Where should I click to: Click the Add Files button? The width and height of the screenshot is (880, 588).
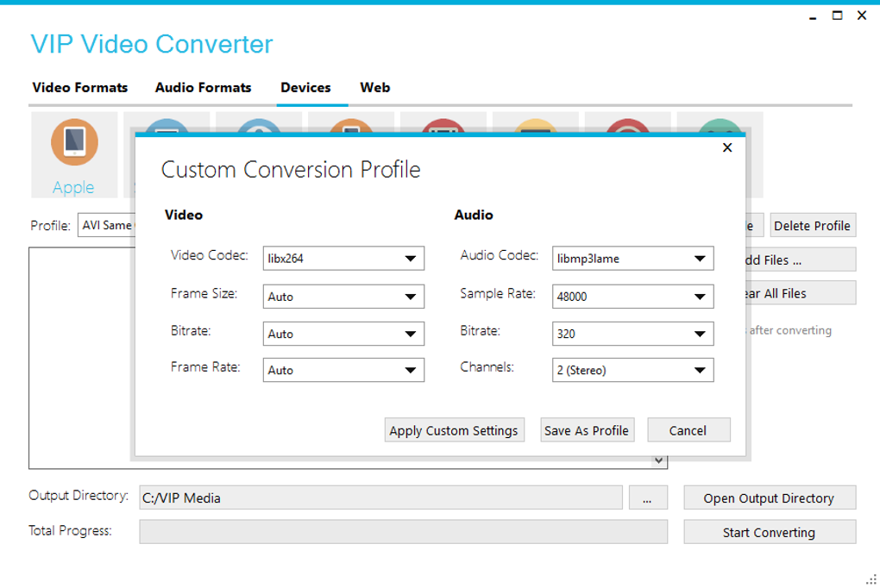coord(801,260)
